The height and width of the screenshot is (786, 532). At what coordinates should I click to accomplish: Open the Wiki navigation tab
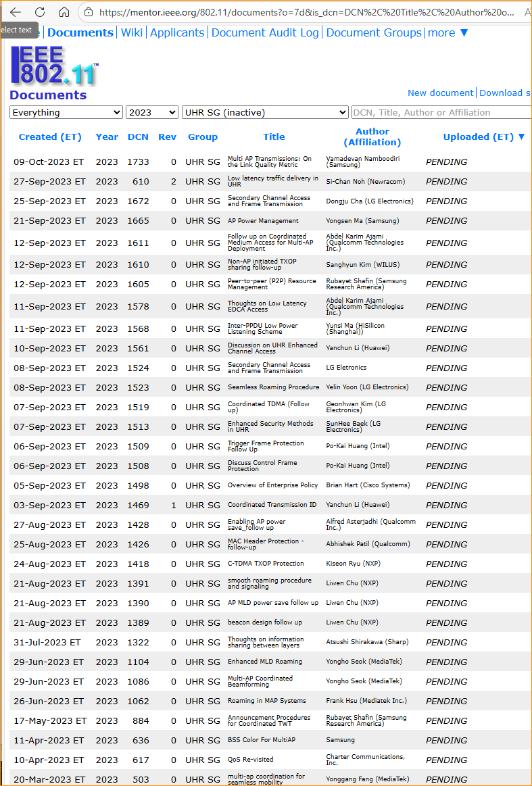[x=132, y=32]
